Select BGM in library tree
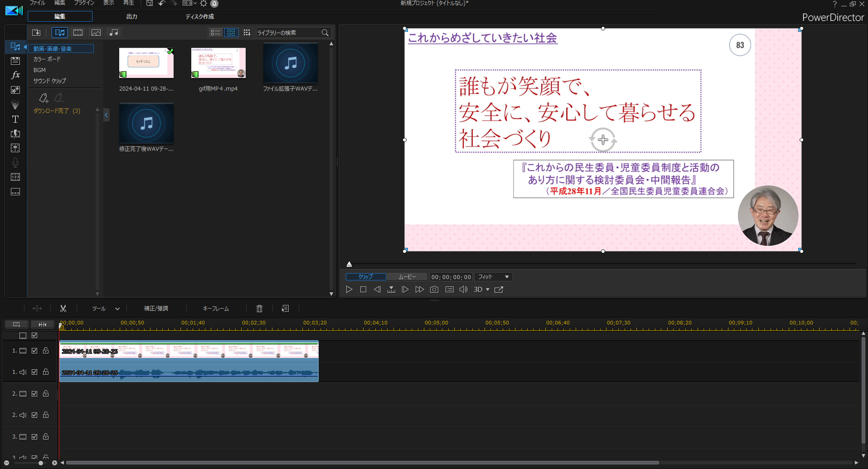 [39, 70]
